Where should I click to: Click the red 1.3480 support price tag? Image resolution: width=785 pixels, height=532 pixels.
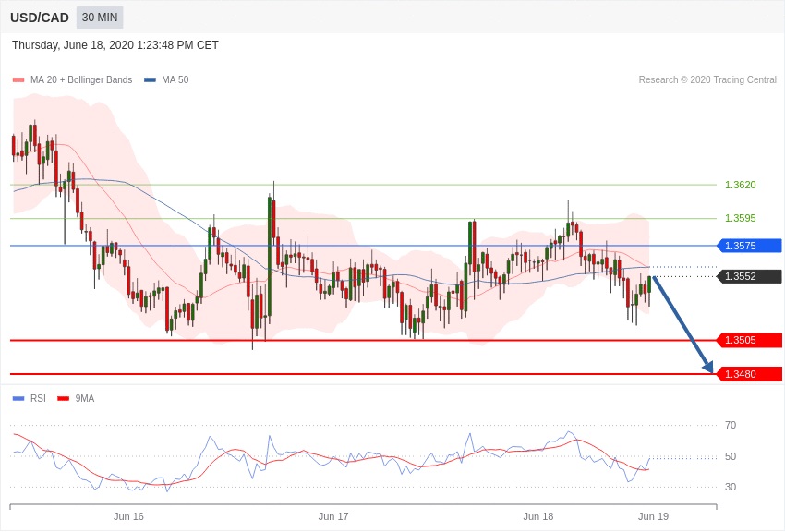point(750,374)
